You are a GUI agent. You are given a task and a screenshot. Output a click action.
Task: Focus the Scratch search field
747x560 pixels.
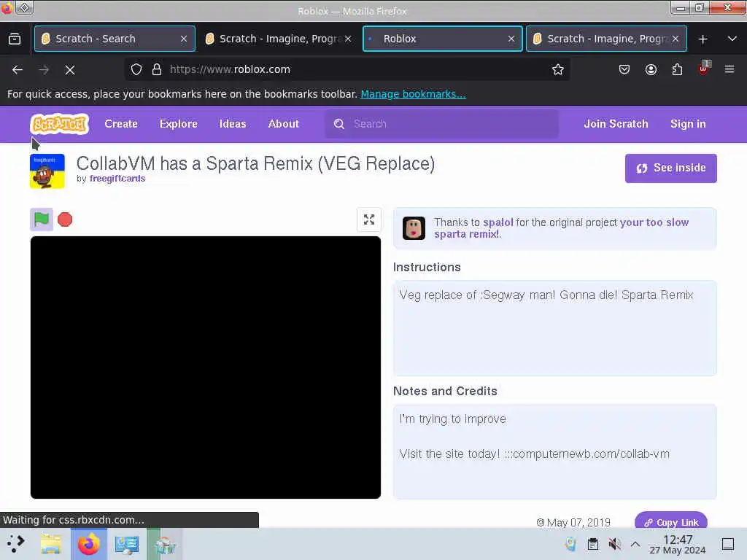click(x=441, y=124)
